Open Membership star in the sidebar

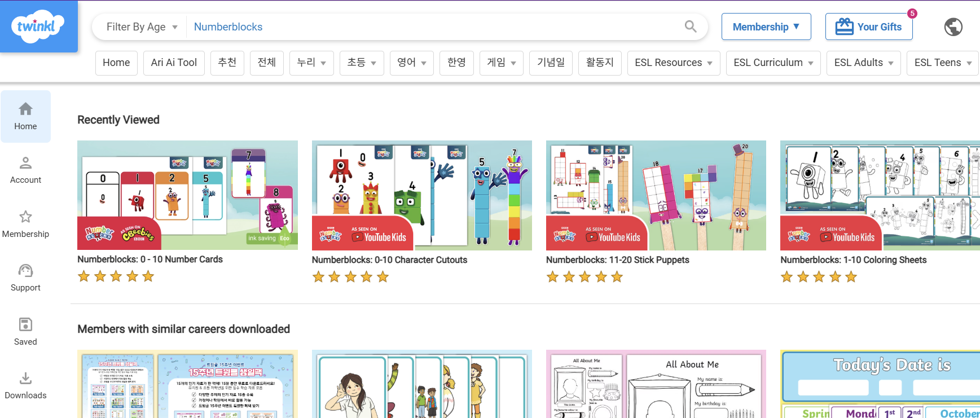(x=25, y=225)
